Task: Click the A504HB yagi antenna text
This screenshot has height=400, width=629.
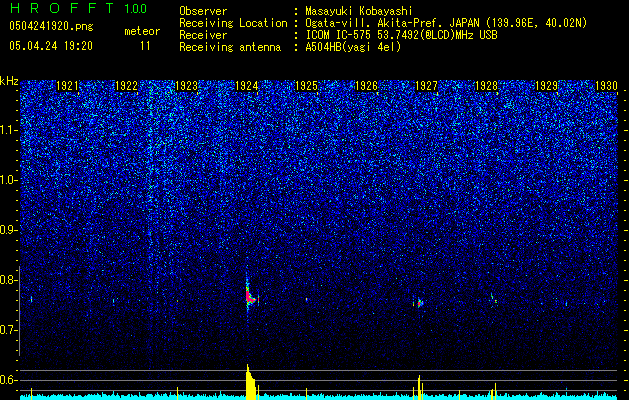Action: [x=353, y=47]
